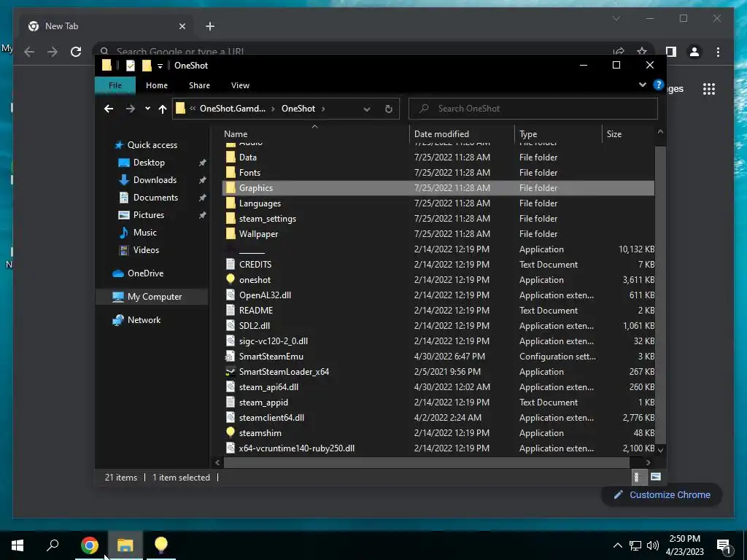Click the Forward arrow in File Explorer
Screen dimensions: 747x560
pyautogui.click(x=130, y=109)
